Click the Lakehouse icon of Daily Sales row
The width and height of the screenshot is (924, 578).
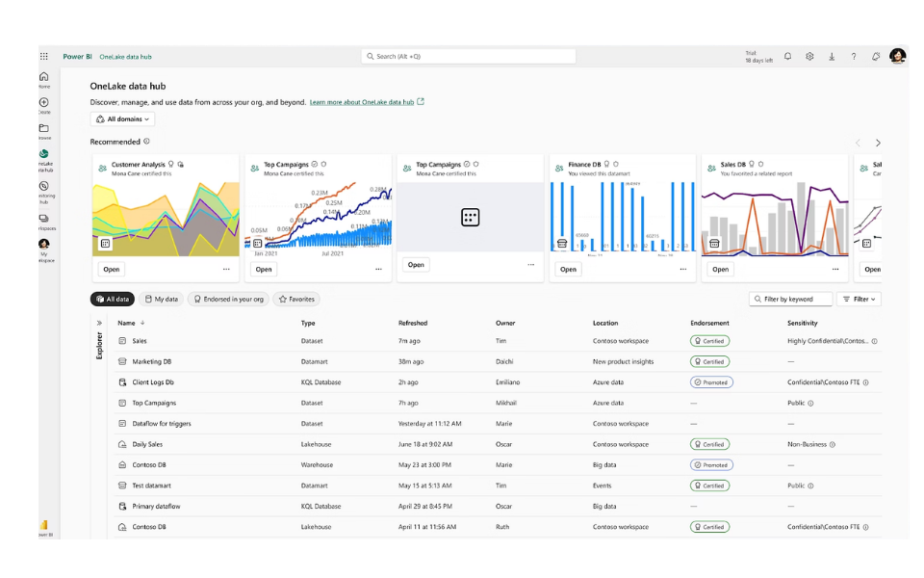[x=122, y=444]
